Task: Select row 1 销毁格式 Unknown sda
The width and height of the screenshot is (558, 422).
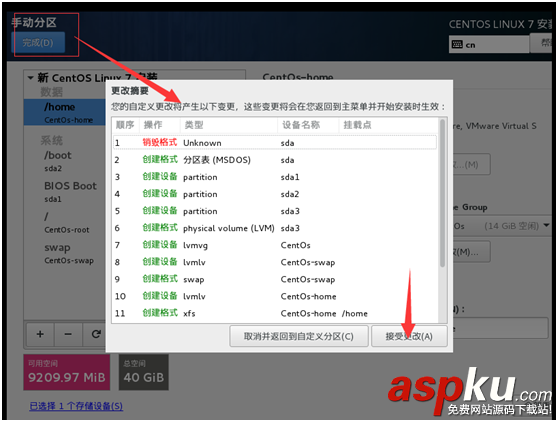Action: point(275,143)
